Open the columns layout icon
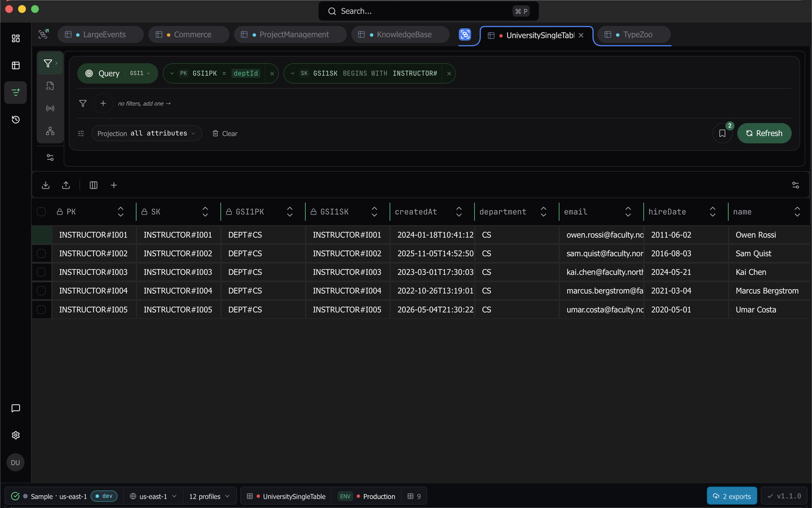Viewport: 812px width, 508px height. tap(94, 185)
